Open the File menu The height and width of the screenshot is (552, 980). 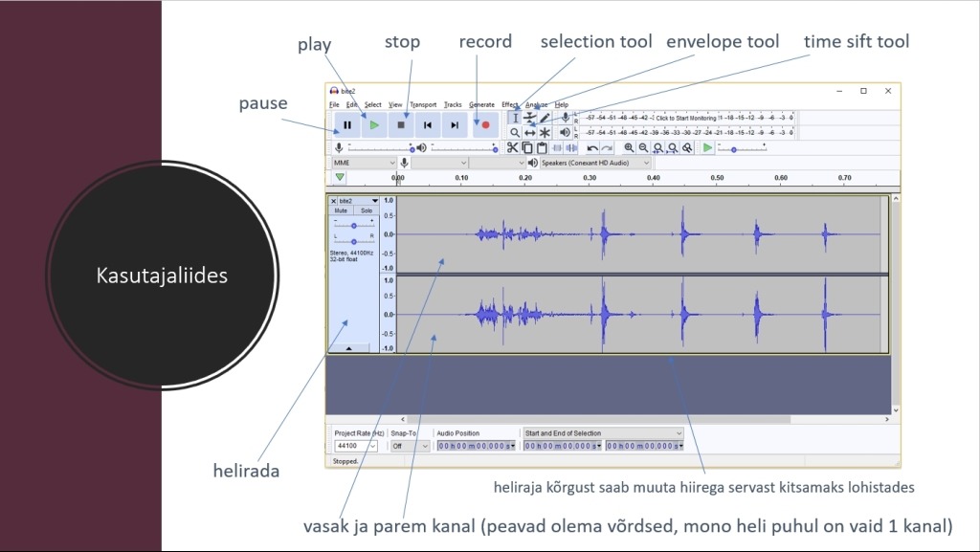point(334,105)
